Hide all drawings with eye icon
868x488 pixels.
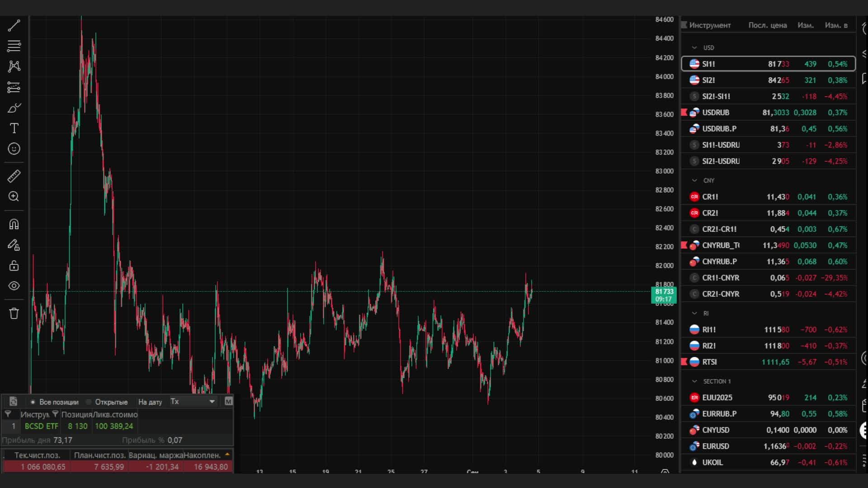point(14,286)
